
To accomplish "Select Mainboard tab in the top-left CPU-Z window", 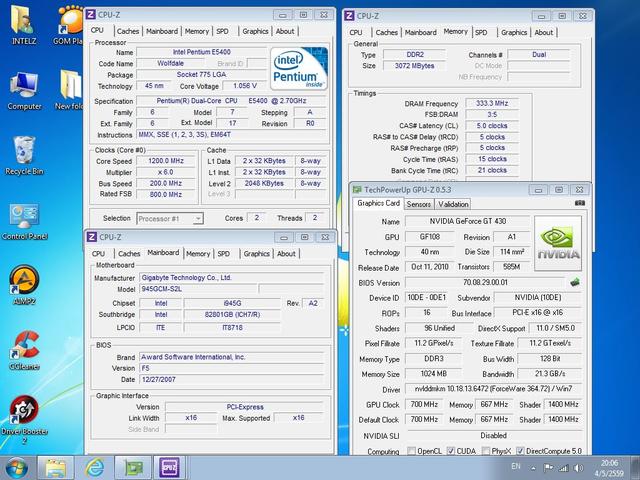I will 162,31.
